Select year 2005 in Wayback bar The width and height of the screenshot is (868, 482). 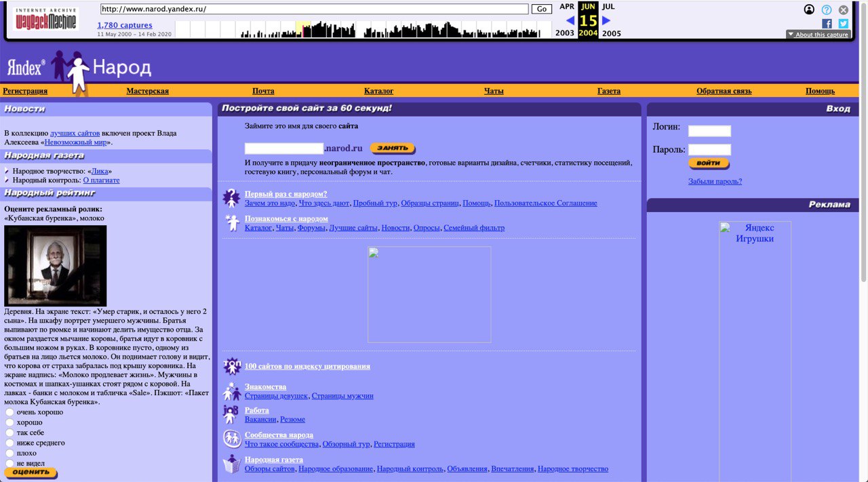click(611, 33)
